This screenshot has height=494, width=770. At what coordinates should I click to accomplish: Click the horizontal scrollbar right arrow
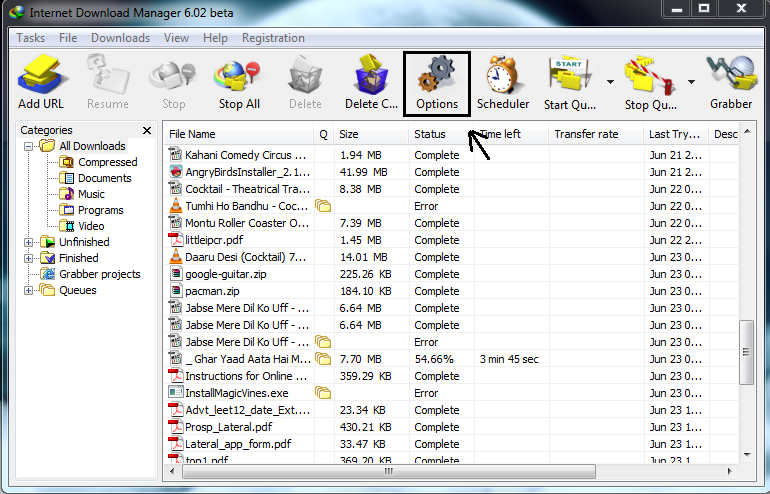730,471
